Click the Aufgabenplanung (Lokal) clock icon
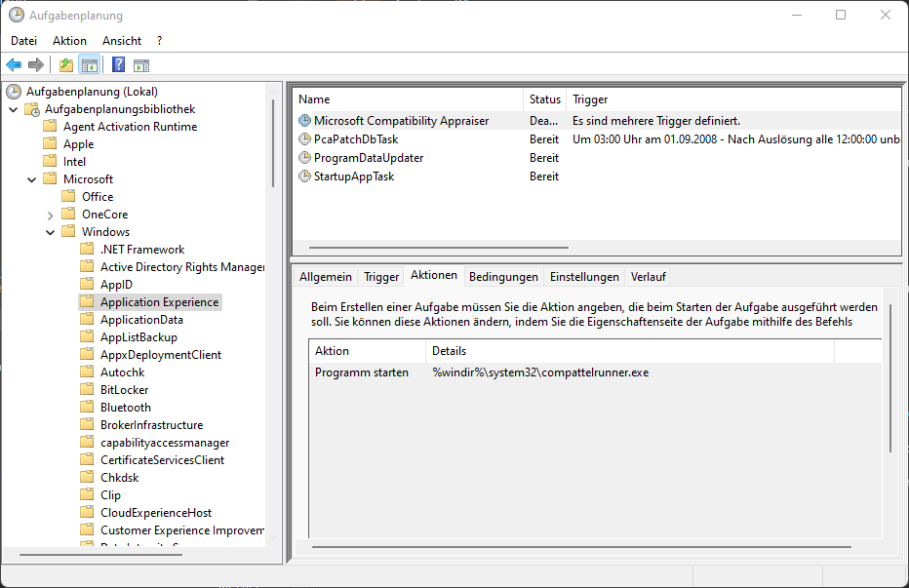 point(14,92)
